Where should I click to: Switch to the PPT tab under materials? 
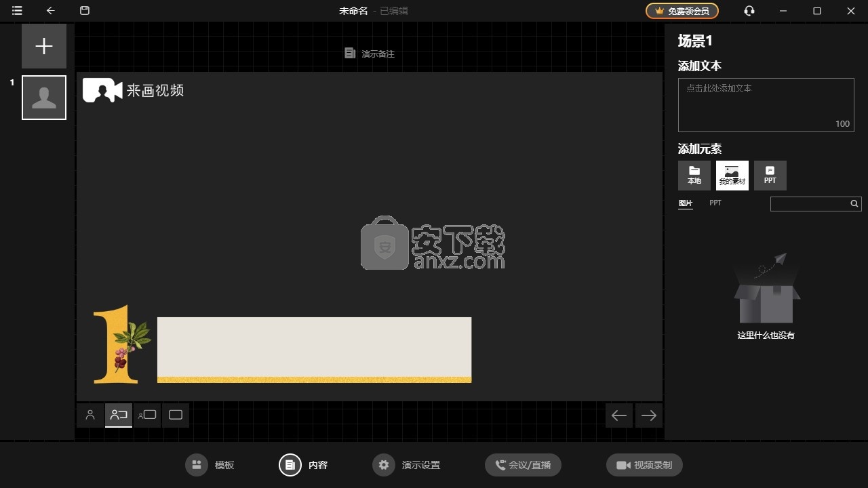(715, 203)
